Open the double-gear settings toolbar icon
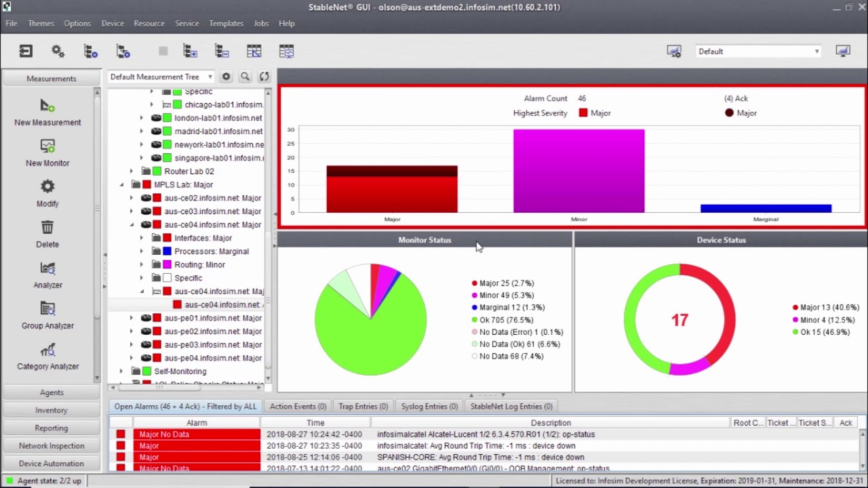Screen dimensions: 868x488 coord(58,51)
